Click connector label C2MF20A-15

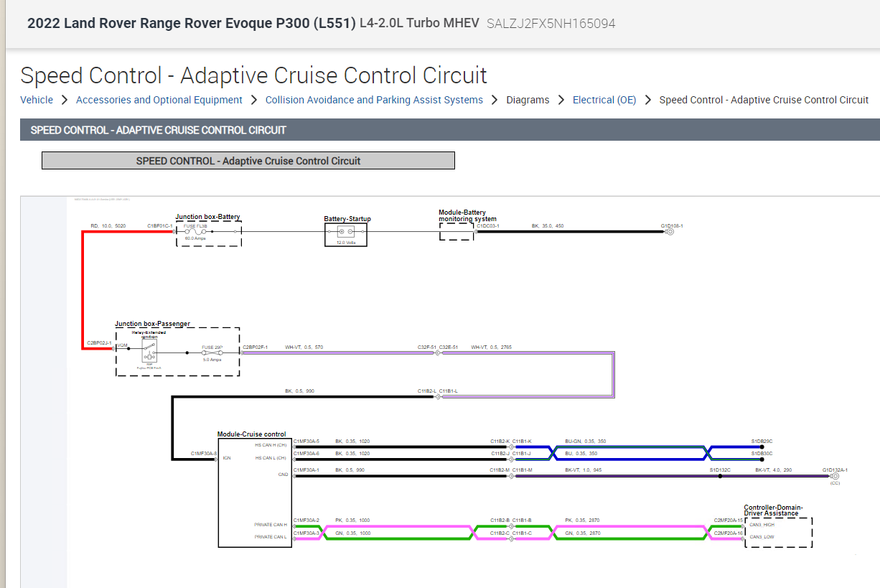tap(729, 519)
